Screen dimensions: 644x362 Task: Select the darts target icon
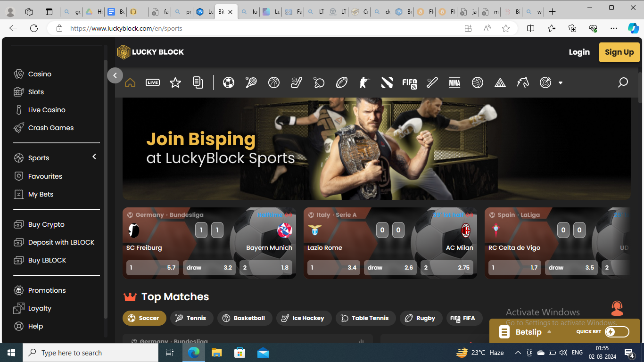(x=545, y=82)
